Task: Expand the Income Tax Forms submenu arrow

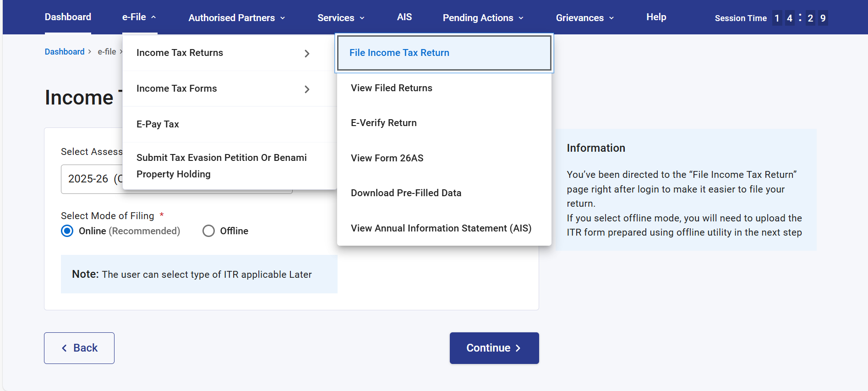Action: coord(307,89)
